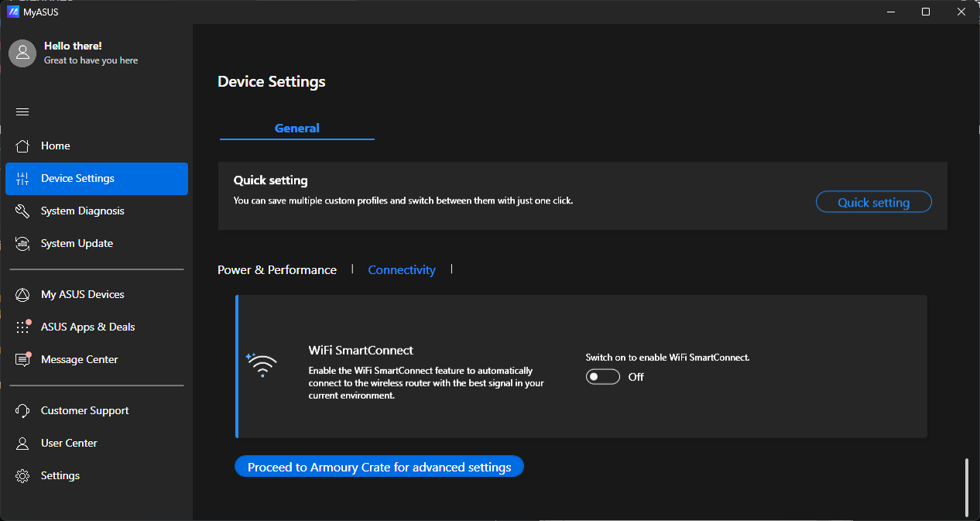Click the 'Hello there!' greeting text
Screen dimensions: 980x521
tap(73, 46)
